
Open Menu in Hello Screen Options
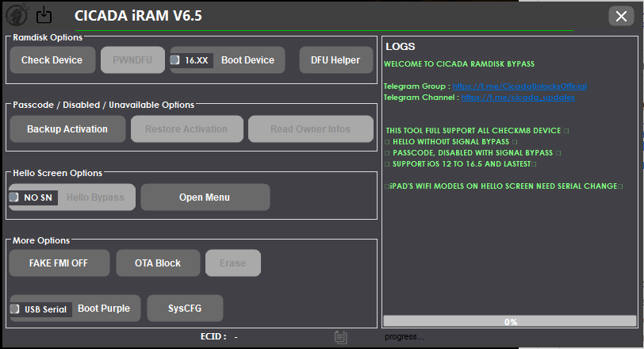click(205, 198)
